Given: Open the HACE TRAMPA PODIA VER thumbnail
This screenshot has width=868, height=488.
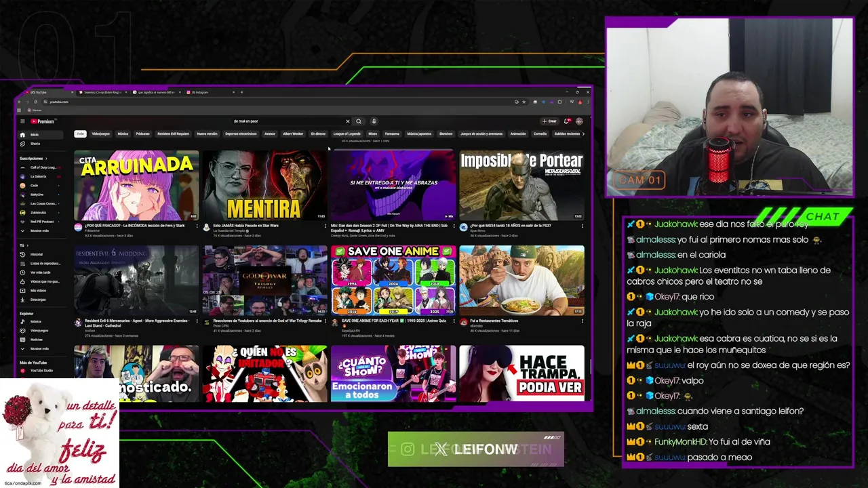Looking at the screenshot, I should [x=521, y=373].
